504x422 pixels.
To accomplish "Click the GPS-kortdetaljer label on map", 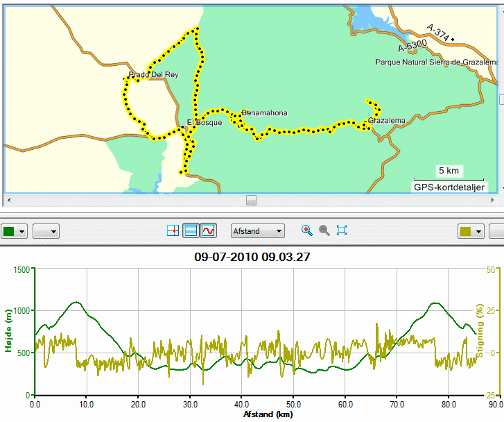I will click(x=449, y=187).
